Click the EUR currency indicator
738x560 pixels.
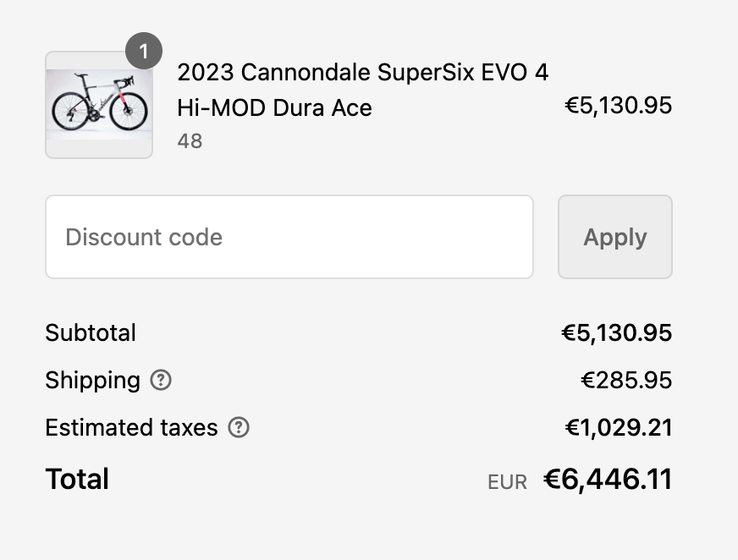coord(507,482)
